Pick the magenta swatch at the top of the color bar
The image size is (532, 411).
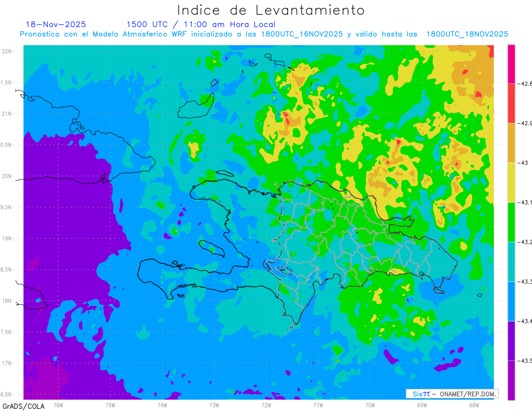click(x=511, y=64)
